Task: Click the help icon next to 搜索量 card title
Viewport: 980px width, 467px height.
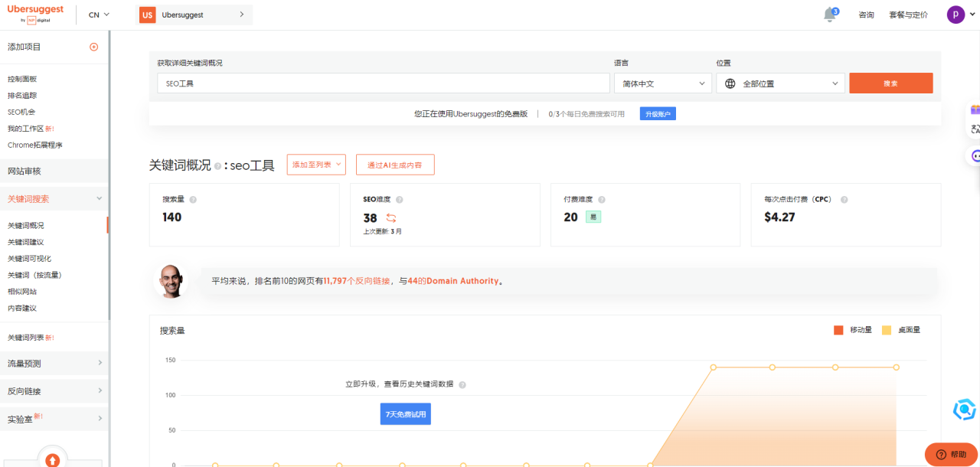Action: (193, 200)
